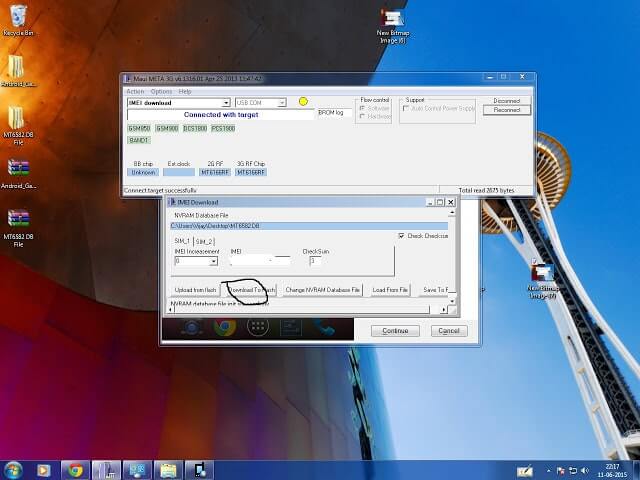Image resolution: width=640 pixels, height=480 pixels.
Task: Open the Options menu
Action: click(161, 91)
